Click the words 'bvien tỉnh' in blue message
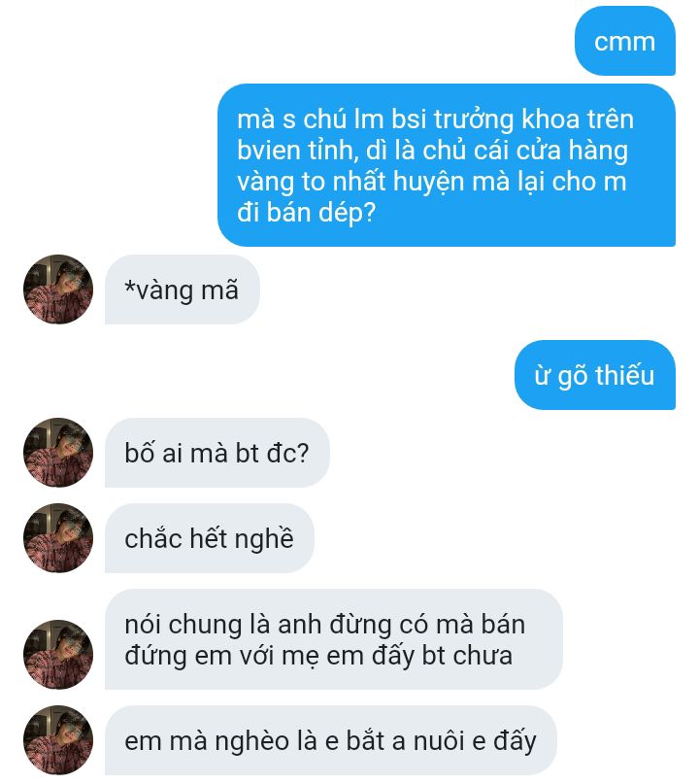This screenshot has width=699, height=784. [x=298, y=151]
